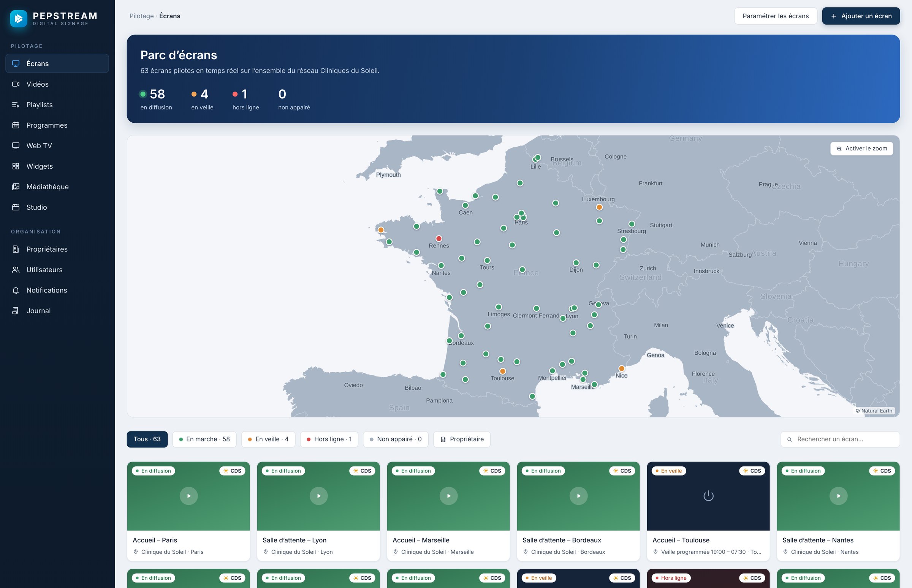Click the 4 en veille statistic
Image resolution: width=912 pixels, height=588 pixels.
tap(203, 99)
